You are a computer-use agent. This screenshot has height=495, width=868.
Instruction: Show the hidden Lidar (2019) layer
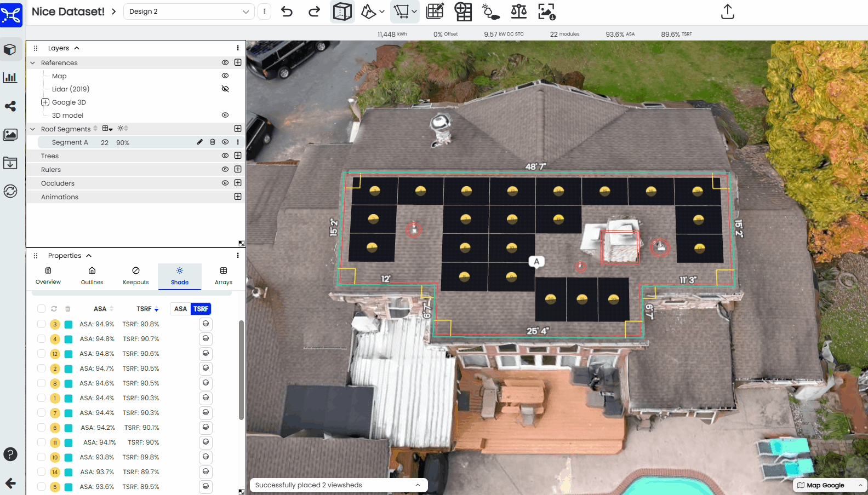tap(225, 89)
